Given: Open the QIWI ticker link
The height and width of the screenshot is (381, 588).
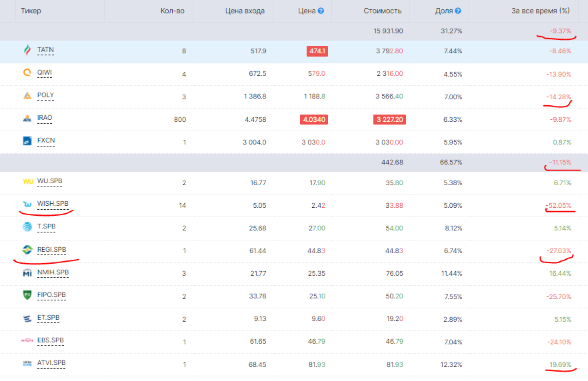Looking at the screenshot, I should [44, 73].
